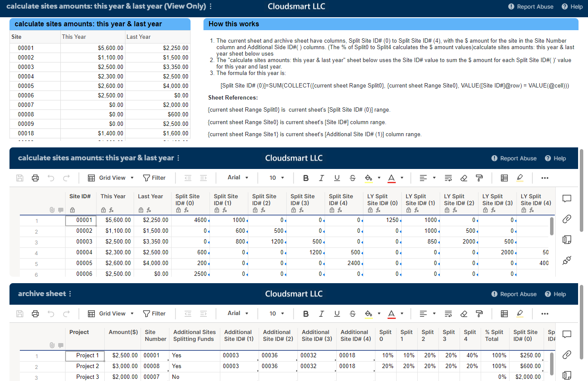Open conditional formatting in the calculate sites sheet toolbar
Image resolution: width=588 pixels, height=381 pixels.
point(504,178)
